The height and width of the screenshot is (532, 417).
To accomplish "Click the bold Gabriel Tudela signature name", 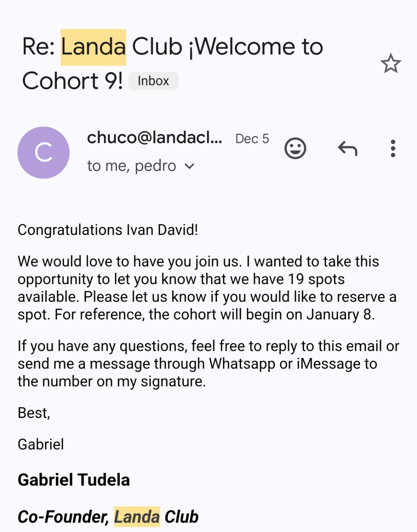I will 74,480.
